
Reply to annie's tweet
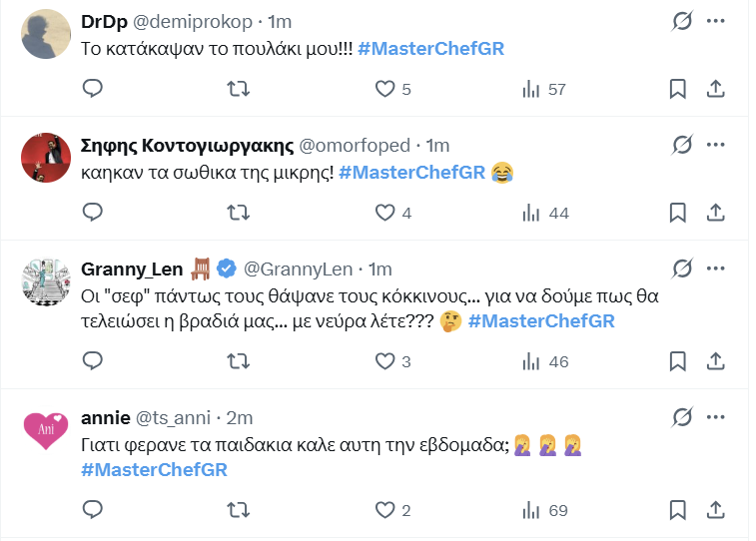(92, 510)
